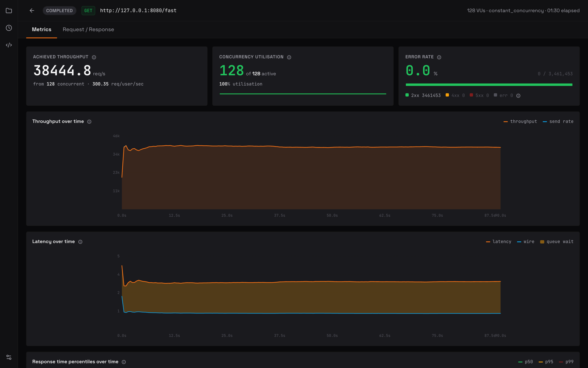Open the code snippet sidebar icon
Screen dimensions: 588x368
pyautogui.click(x=9, y=45)
